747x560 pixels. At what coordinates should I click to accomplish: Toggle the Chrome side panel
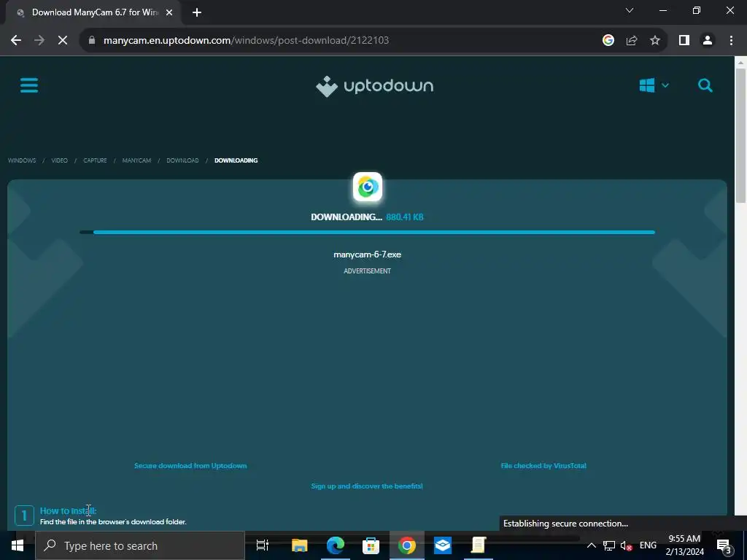pos(684,41)
